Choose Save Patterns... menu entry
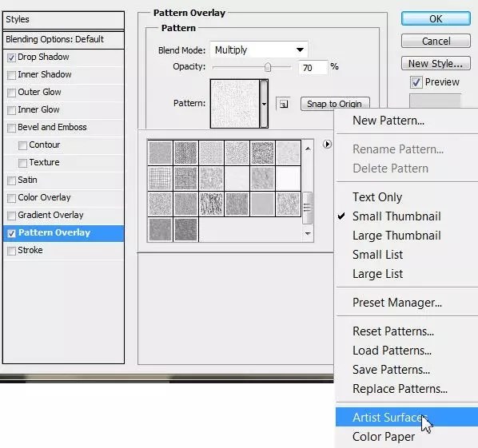The image size is (478, 448). tap(391, 370)
